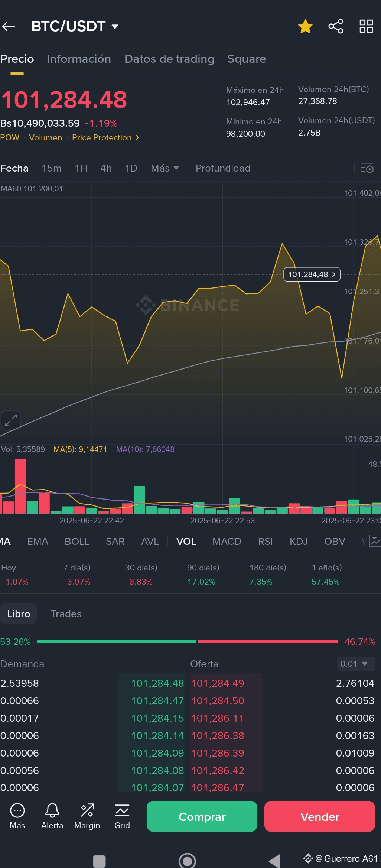The width and height of the screenshot is (381, 868).
Task: Open the Grid trading icon
Action: click(x=122, y=816)
